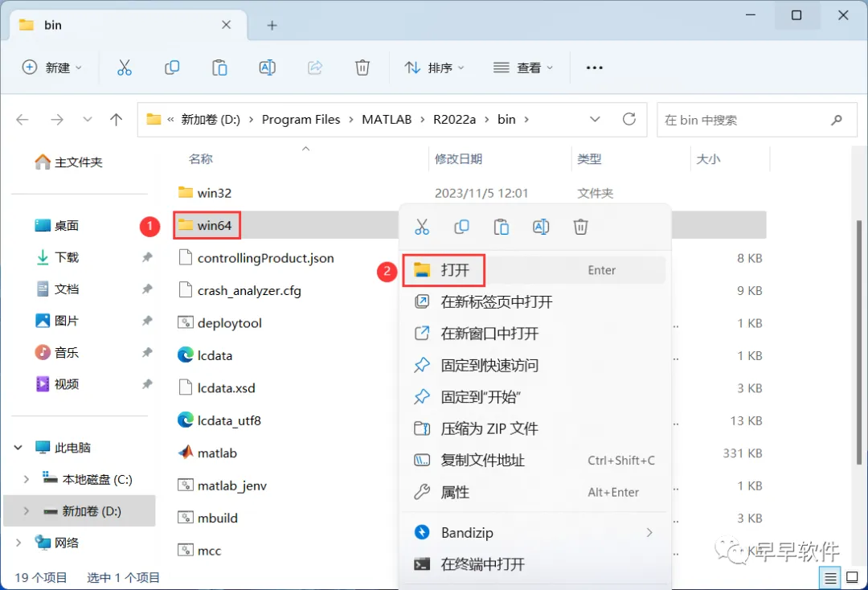The image size is (868, 590).
Task: Choose 复制文件地址
Action: point(534,461)
